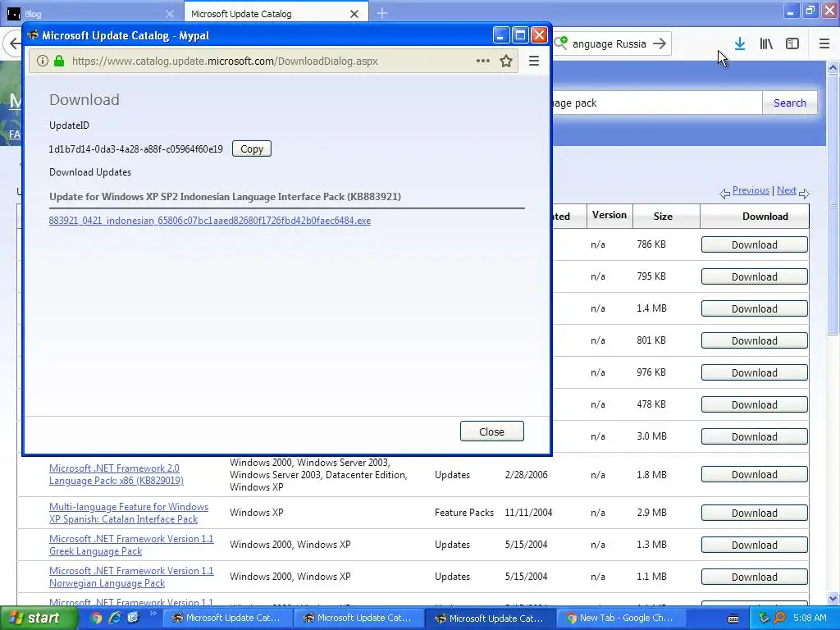This screenshot has width=840, height=630.
Task: Click the green padlock security icon
Action: (59, 61)
